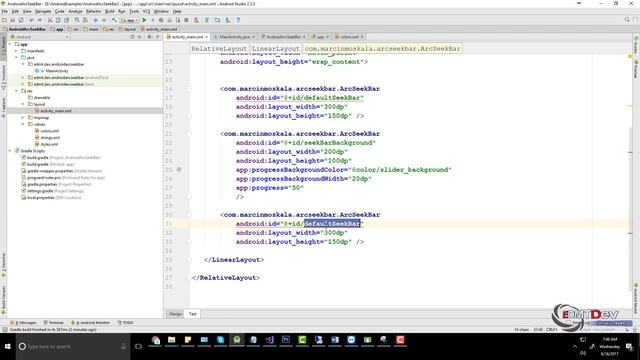This screenshot has height=360, width=640.
Task: Click the Open folder toolbar icon
Action: (x=4, y=20)
